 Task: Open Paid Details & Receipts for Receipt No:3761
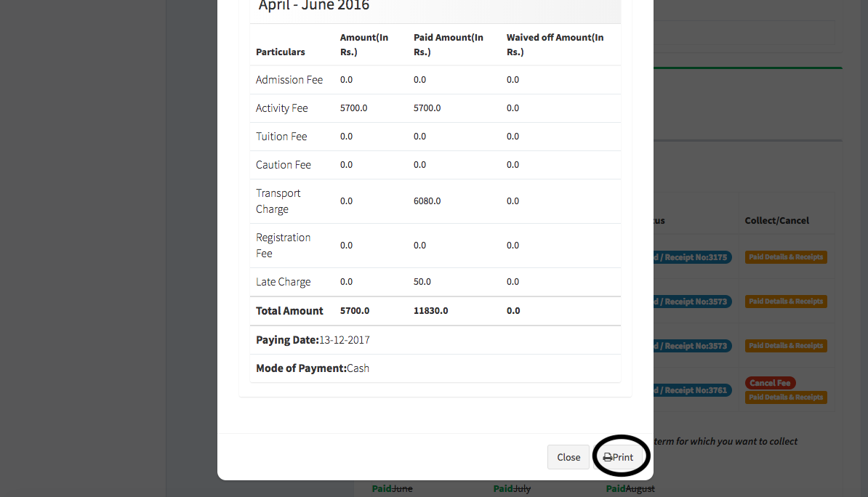pos(786,397)
